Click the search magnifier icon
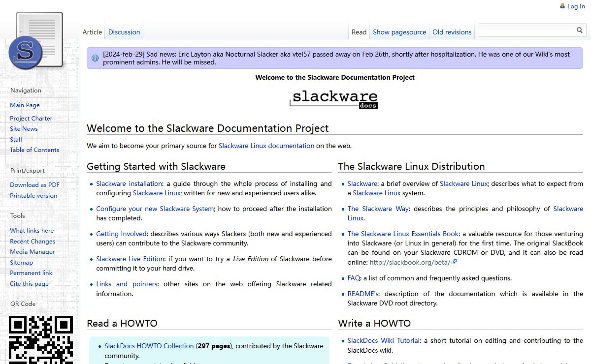Image resolution: width=591 pixels, height=364 pixels. pyautogui.click(x=580, y=30)
